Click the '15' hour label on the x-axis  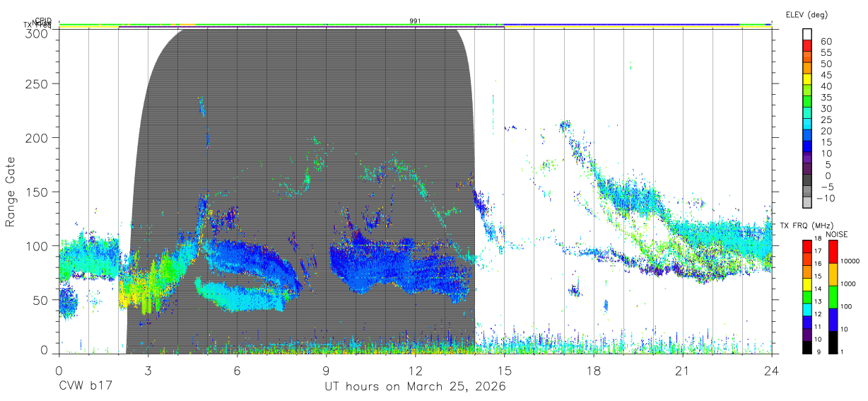(504, 370)
